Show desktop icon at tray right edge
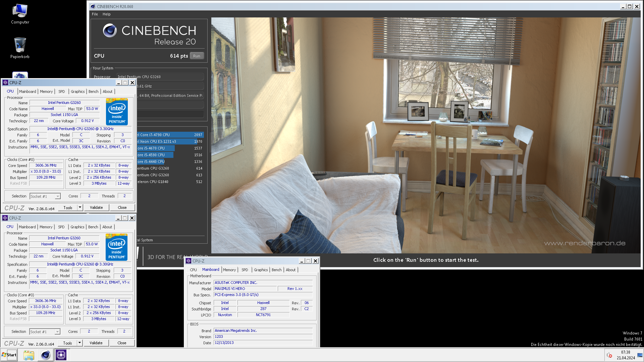The height and width of the screenshot is (362, 644). (x=640, y=355)
